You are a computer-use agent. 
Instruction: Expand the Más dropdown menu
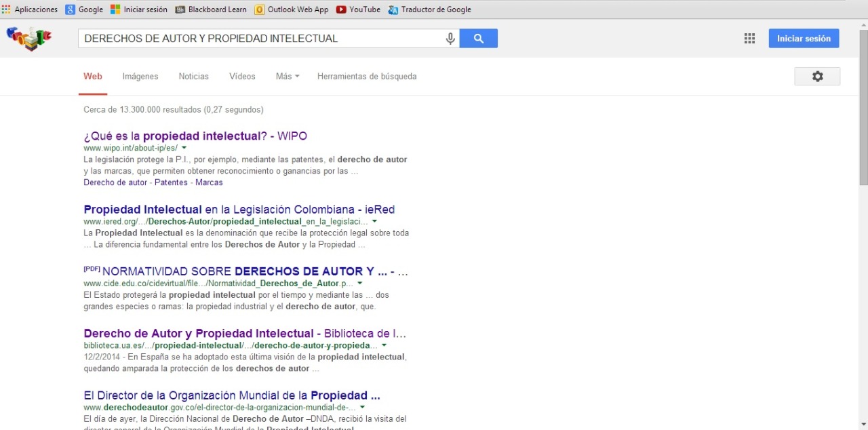pos(288,77)
